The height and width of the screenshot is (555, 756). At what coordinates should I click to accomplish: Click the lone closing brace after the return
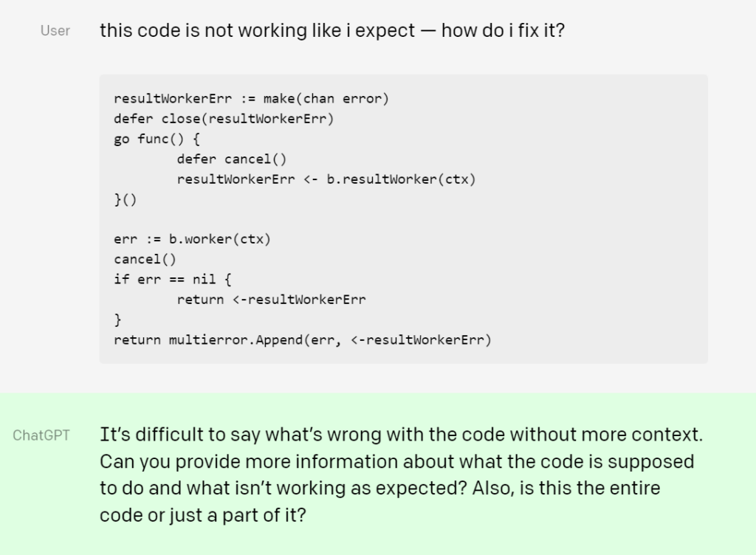(117, 320)
